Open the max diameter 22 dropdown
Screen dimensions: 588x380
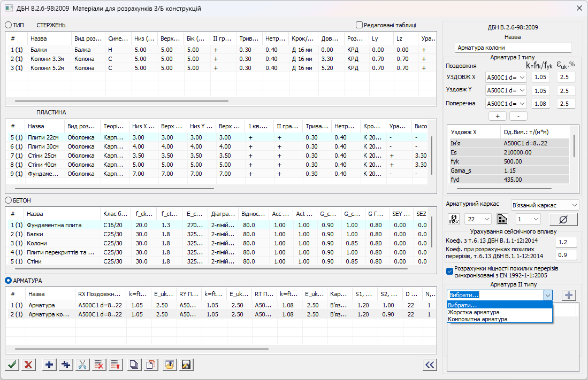point(477,219)
